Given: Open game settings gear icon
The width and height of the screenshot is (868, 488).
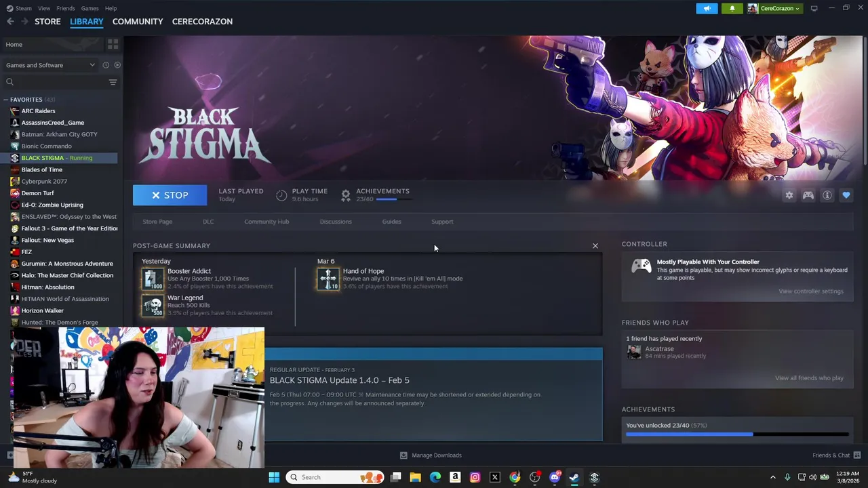Looking at the screenshot, I should [789, 195].
